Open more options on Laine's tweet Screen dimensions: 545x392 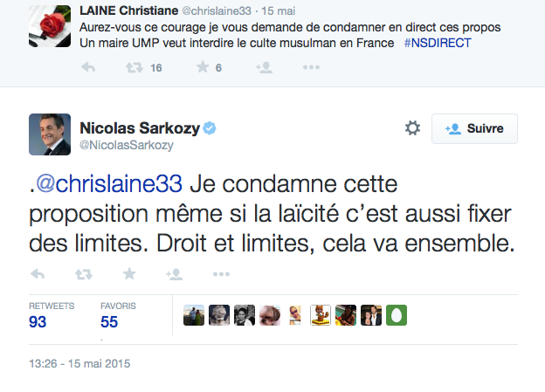(312, 67)
